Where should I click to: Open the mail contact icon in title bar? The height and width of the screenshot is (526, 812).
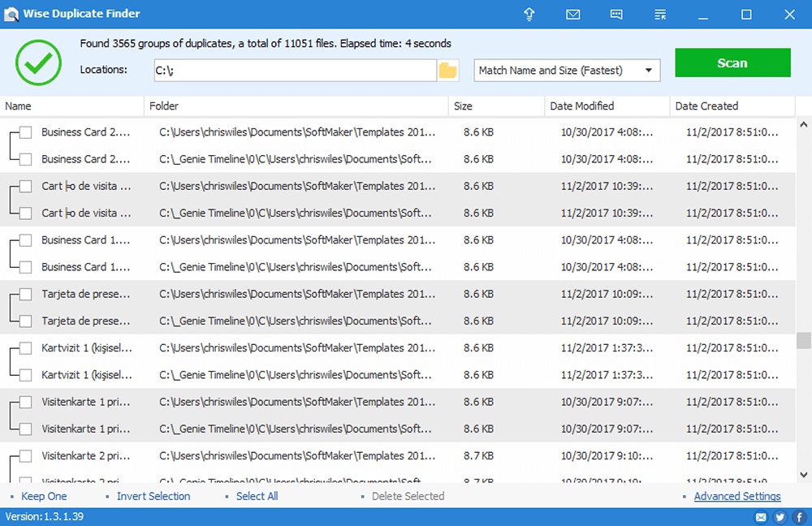tap(572, 14)
